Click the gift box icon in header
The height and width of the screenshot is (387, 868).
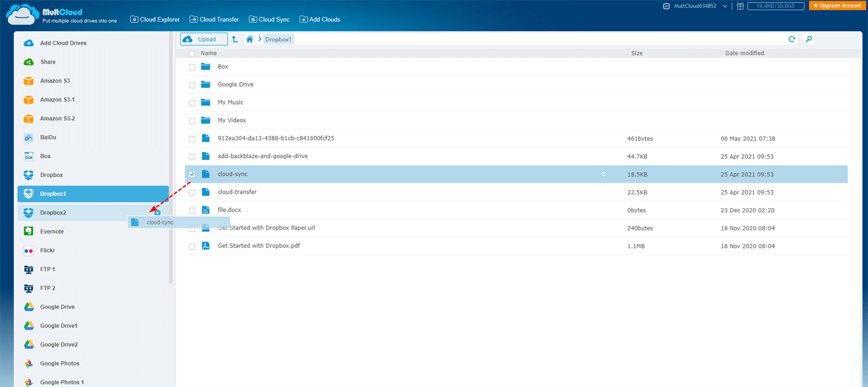[x=740, y=6]
